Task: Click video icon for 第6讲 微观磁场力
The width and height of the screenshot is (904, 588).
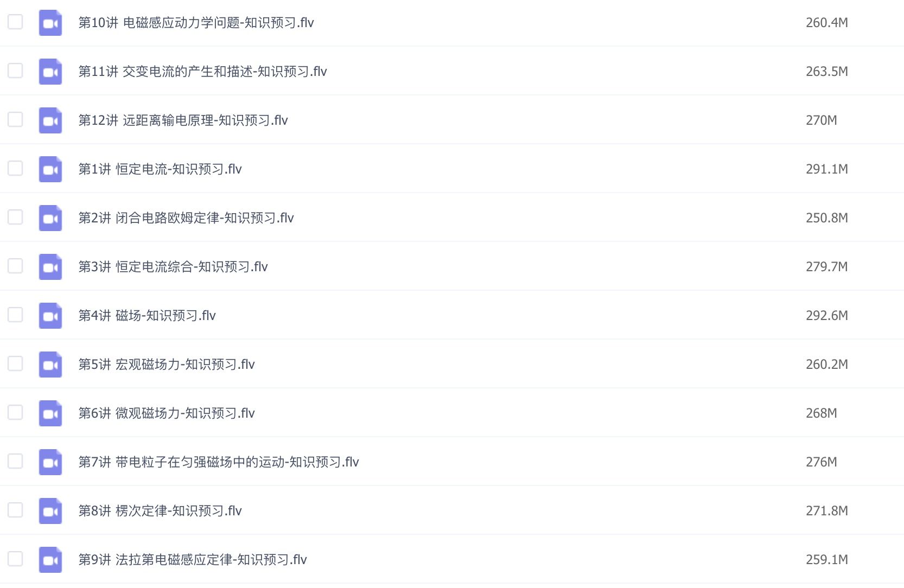Action: click(x=50, y=413)
